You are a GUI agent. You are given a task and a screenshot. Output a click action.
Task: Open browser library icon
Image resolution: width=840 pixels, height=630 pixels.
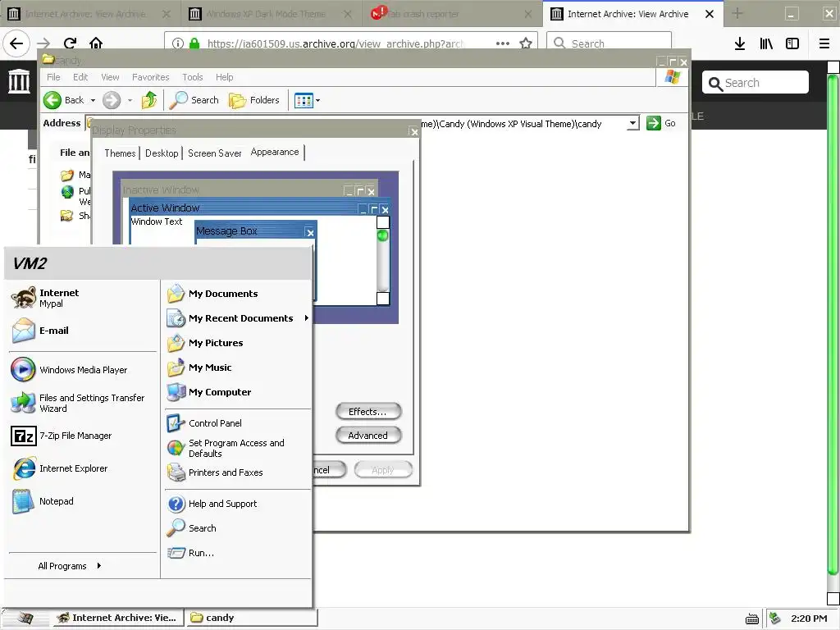point(766,43)
